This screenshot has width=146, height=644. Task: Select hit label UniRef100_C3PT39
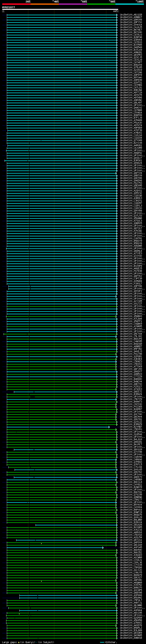(x=131, y=278)
